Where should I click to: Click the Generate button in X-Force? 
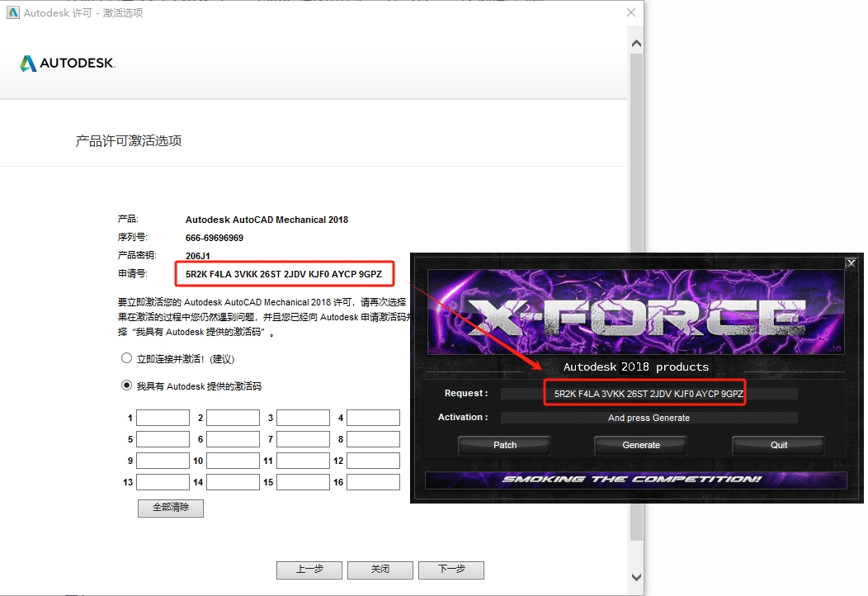click(x=640, y=445)
